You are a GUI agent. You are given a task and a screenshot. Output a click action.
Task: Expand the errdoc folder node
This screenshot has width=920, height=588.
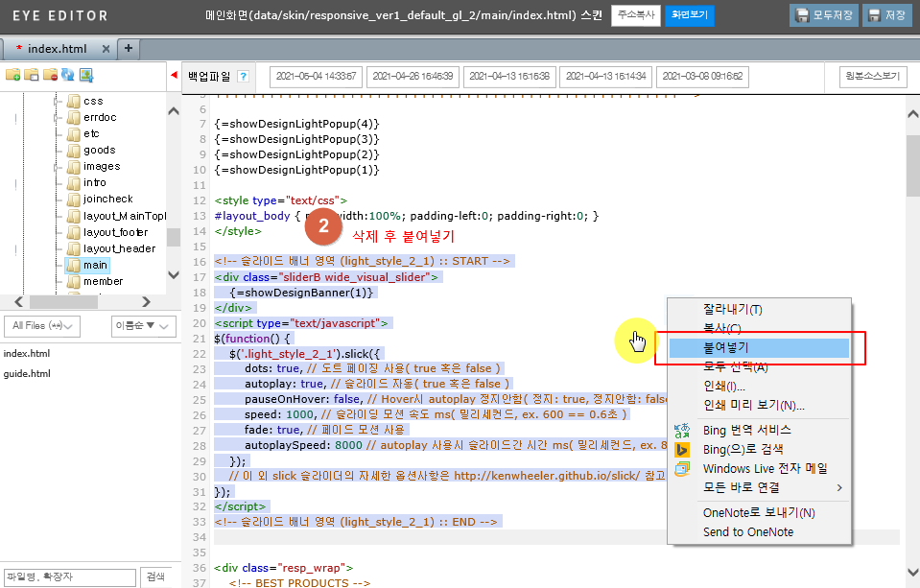point(57,117)
